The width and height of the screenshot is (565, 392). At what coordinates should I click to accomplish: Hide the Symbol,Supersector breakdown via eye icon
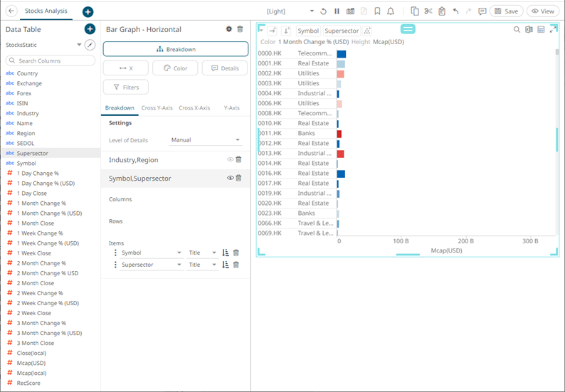[230, 178]
